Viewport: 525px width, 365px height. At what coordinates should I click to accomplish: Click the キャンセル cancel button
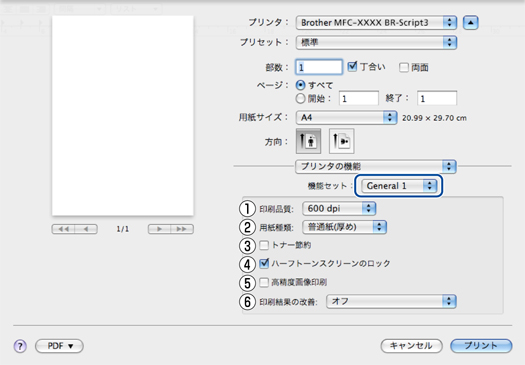(x=411, y=346)
